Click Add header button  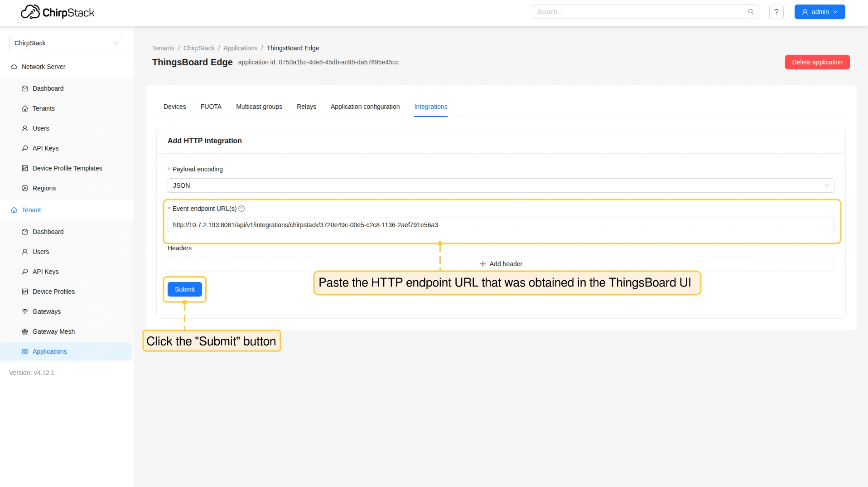pos(501,264)
